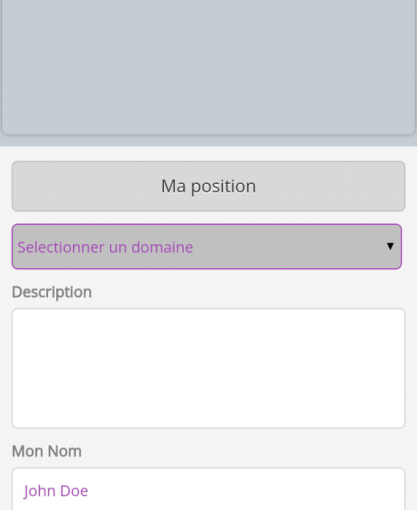The image size is (417, 510).
Task: Click the Mon Nom label
Action: 47,451
